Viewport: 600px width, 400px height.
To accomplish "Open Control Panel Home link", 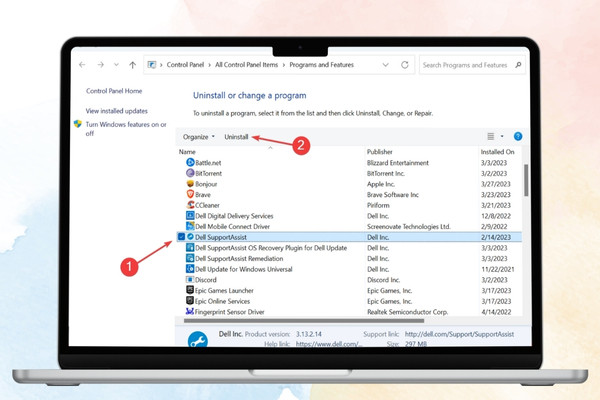I will [114, 91].
